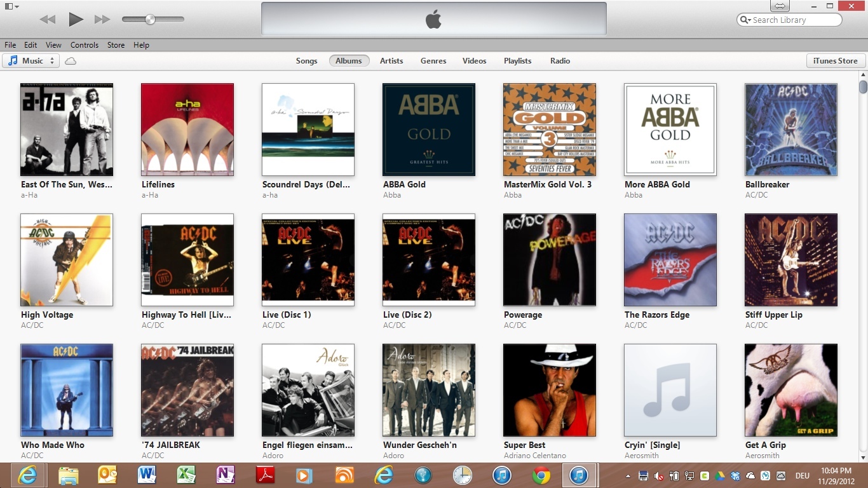This screenshot has height=488, width=868.
Task: Open the Super Best album cover
Action: [x=550, y=390]
